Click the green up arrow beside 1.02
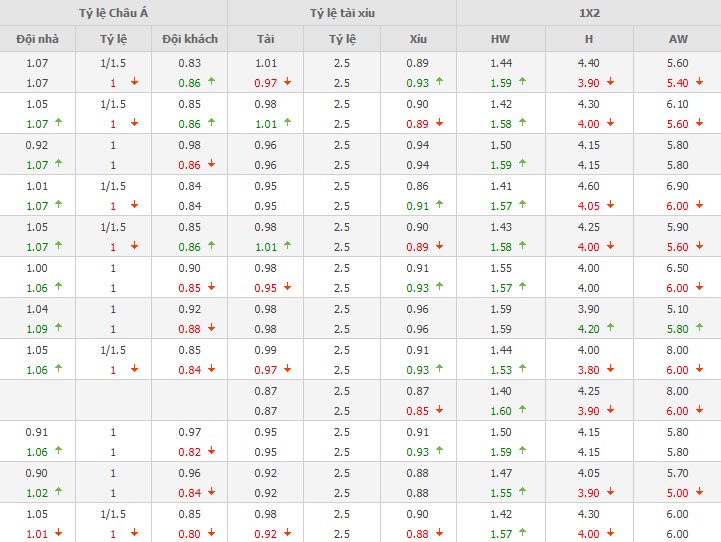 pos(59,493)
